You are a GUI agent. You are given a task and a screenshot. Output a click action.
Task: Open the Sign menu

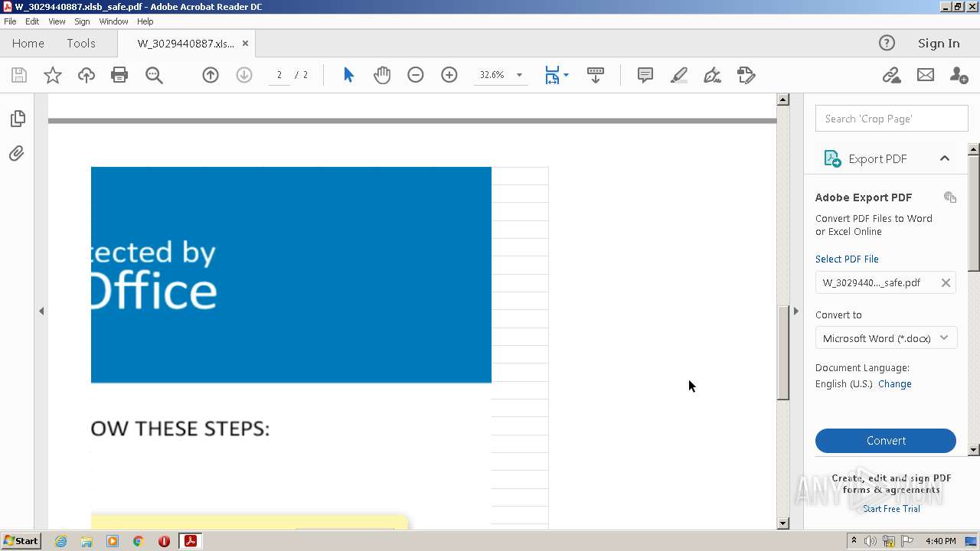[x=82, y=21]
